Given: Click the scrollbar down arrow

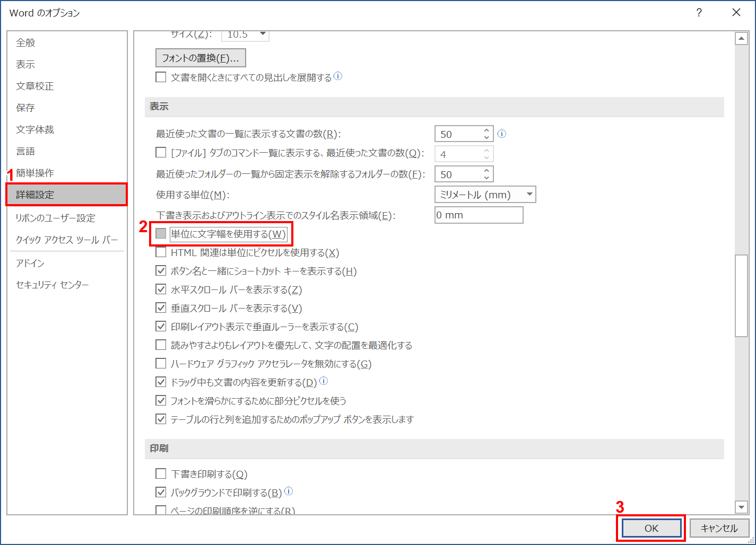Looking at the screenshot, I should [741, 507].
